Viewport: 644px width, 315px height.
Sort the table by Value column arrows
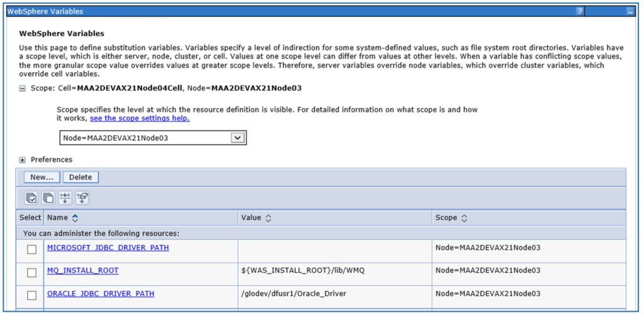click(268, 218)
